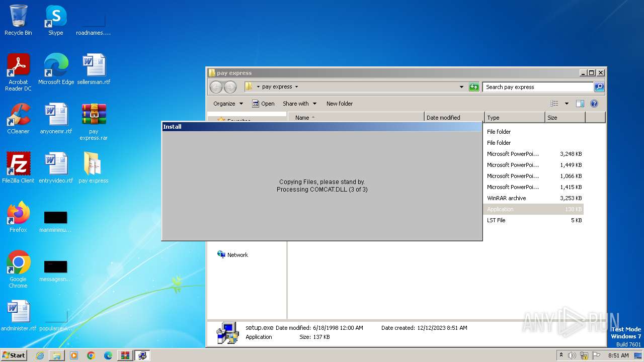Open Microsoft Edge desktop shortcut
644x362 pixels.
click(56, 69)
